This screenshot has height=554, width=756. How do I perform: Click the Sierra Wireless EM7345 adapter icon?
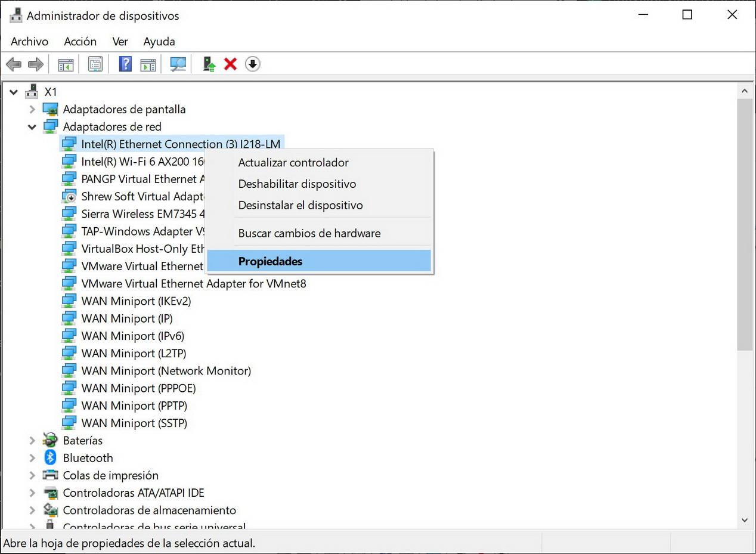tap(70, 213)
